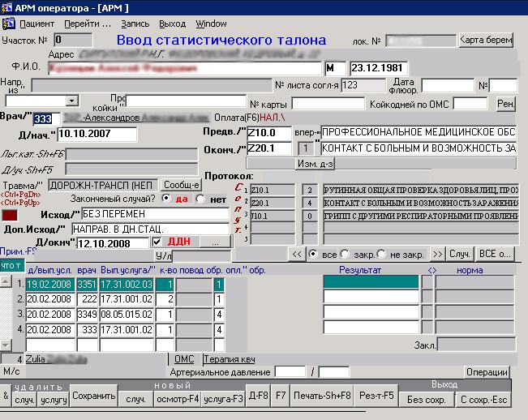Open the dropdown below the Напр. field
This screenshot has height=420, width=528.
(72, 101)
